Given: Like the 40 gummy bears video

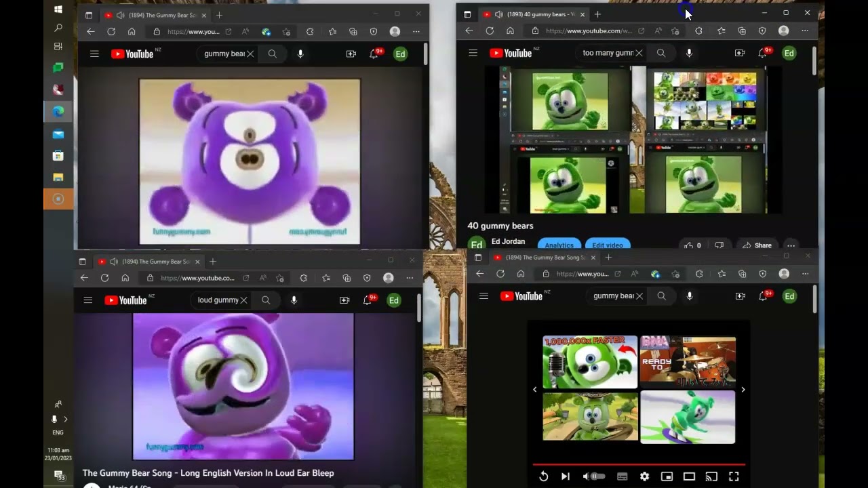Looking at the screenshot, I should point(692,245).
